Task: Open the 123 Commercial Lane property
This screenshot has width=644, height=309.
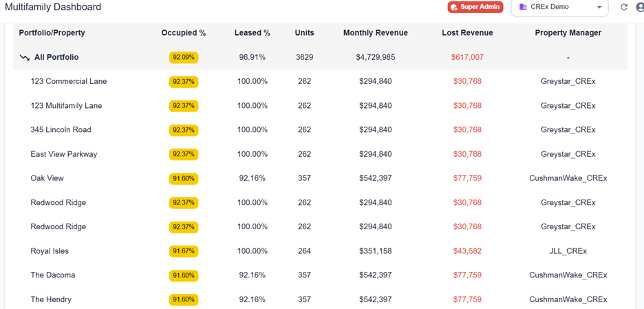Action: coord(68,81)
